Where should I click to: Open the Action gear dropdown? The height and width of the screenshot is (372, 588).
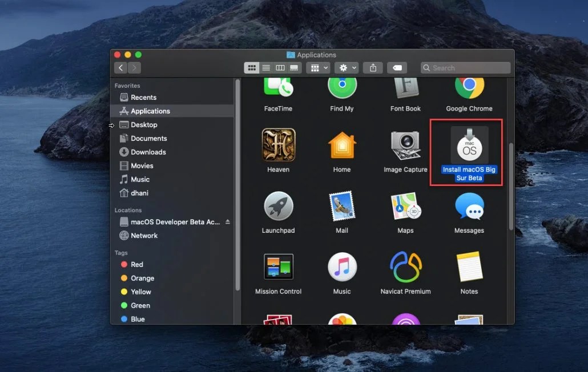click(346, 67)
